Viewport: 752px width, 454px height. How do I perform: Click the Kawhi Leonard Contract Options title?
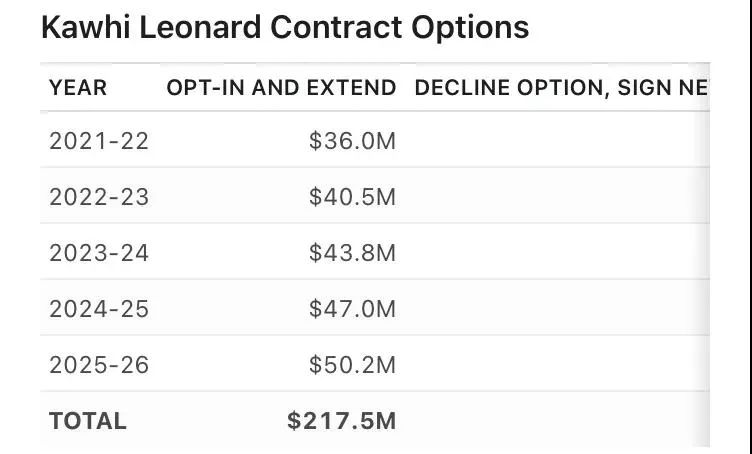[x=285, y=27]
